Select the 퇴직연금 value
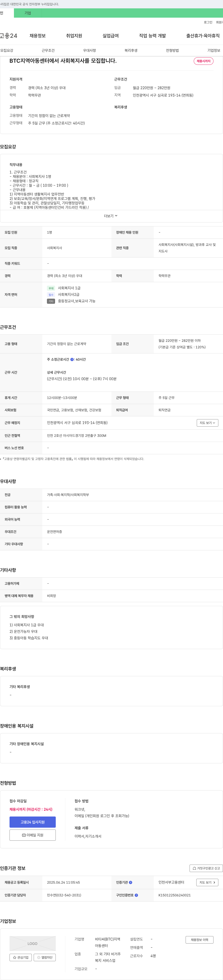 [x=164, y=410]
